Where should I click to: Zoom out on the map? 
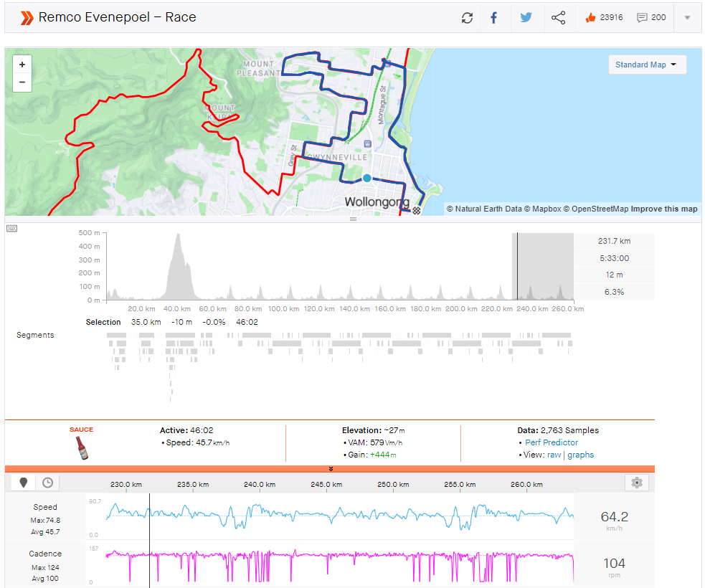point(22,82)
